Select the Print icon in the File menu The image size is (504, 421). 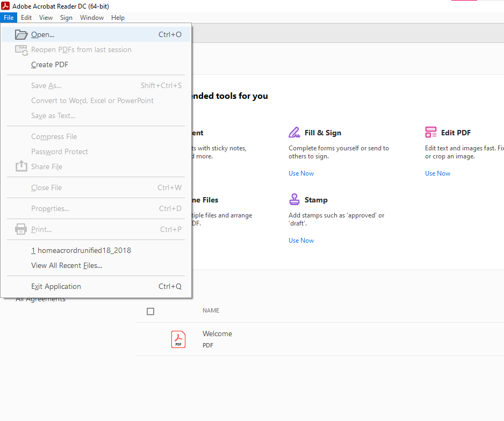pos(21,229)
